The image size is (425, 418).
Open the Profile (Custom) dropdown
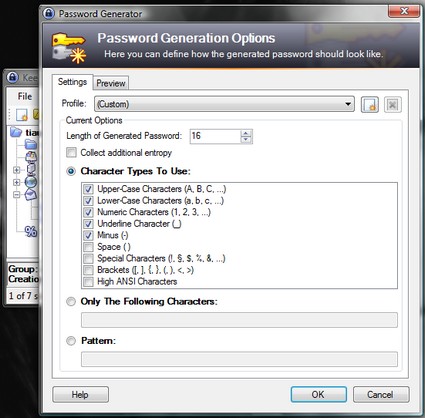click(x=224, y=104)
